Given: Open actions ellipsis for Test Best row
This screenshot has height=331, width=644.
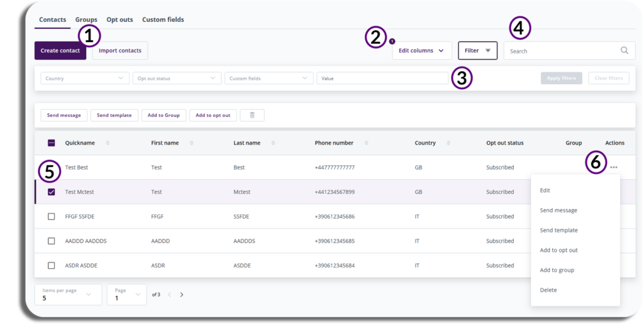Looking at the screenshot, I should click(614, 167).
